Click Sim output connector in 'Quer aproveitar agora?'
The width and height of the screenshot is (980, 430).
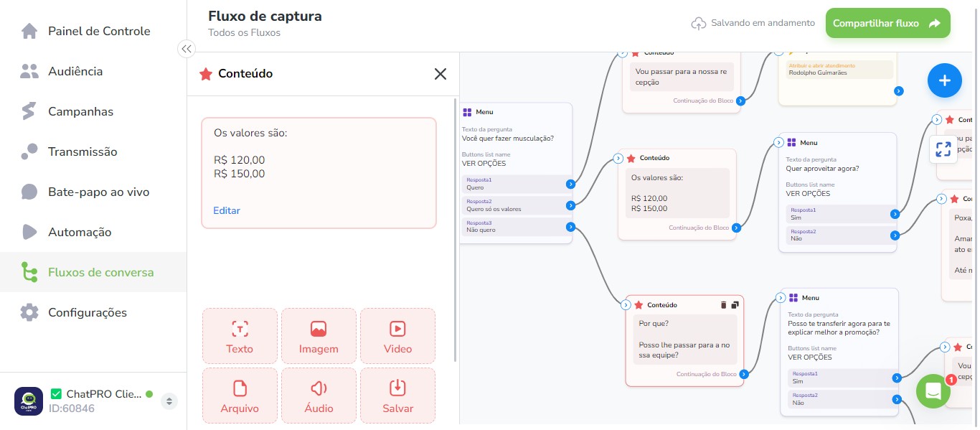[895, 214]
